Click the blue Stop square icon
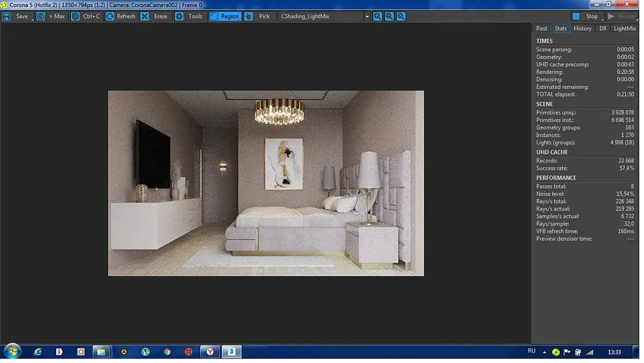 pos(576,16)
